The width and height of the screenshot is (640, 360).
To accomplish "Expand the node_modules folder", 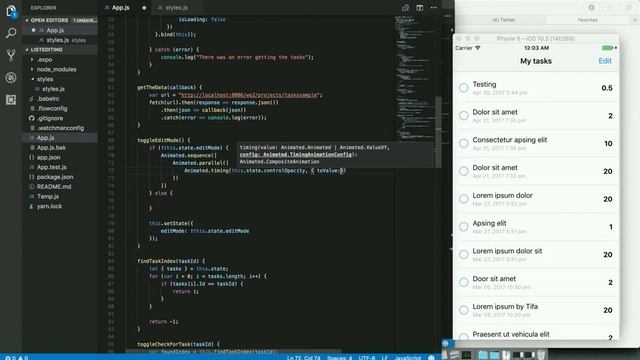I will click(x=56, y=69).
